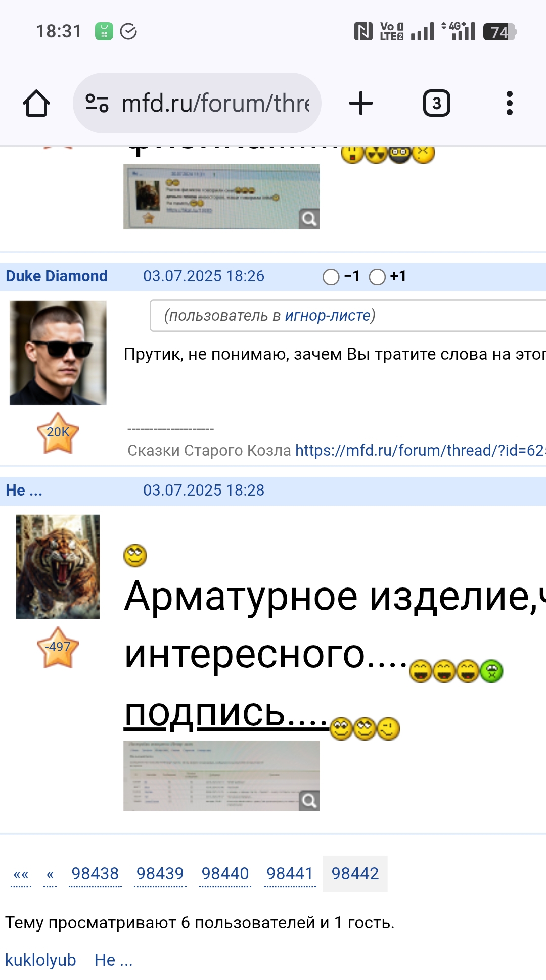Viewport: 546px width, 980px height.
Task: Select the -1 vote radio button
Action: point(331,277)
